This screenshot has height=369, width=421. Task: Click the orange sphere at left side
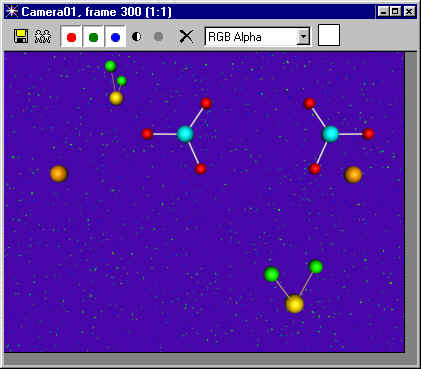coord(59,174)
